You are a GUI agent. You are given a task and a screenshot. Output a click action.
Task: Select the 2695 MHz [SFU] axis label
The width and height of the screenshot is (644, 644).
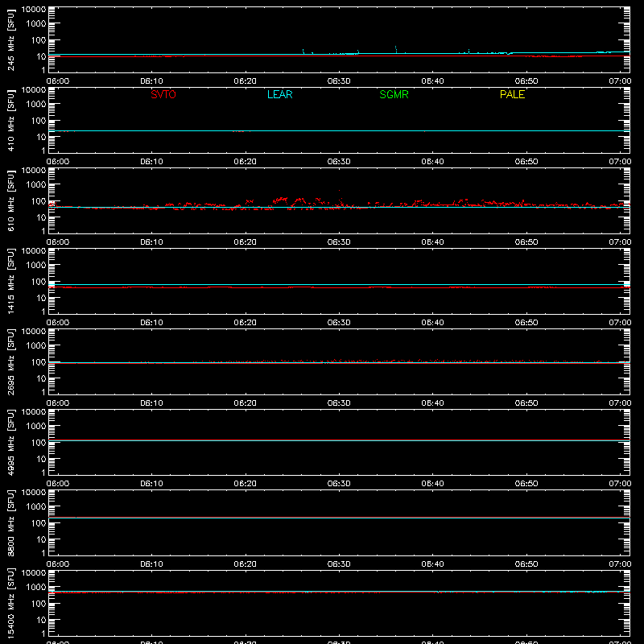[10, 361]
